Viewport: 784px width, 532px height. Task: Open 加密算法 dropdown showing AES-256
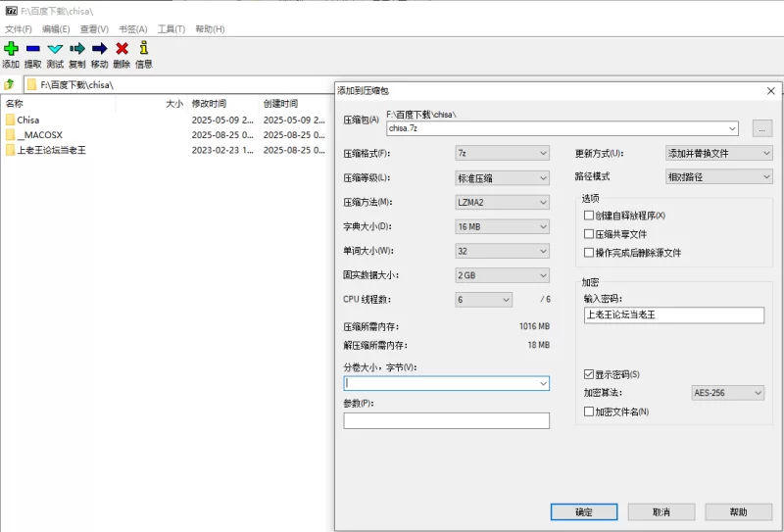click(727, 393)
